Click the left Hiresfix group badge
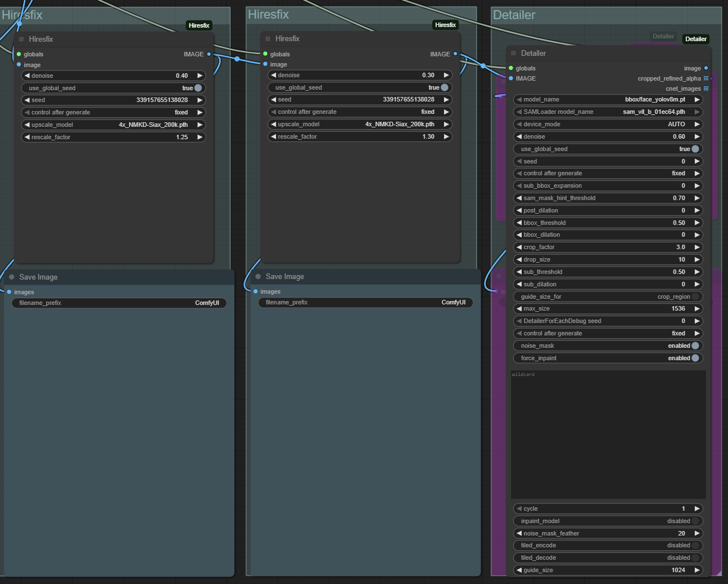The width and height of the screenshot is (728, 584). (x=199, y=25)
